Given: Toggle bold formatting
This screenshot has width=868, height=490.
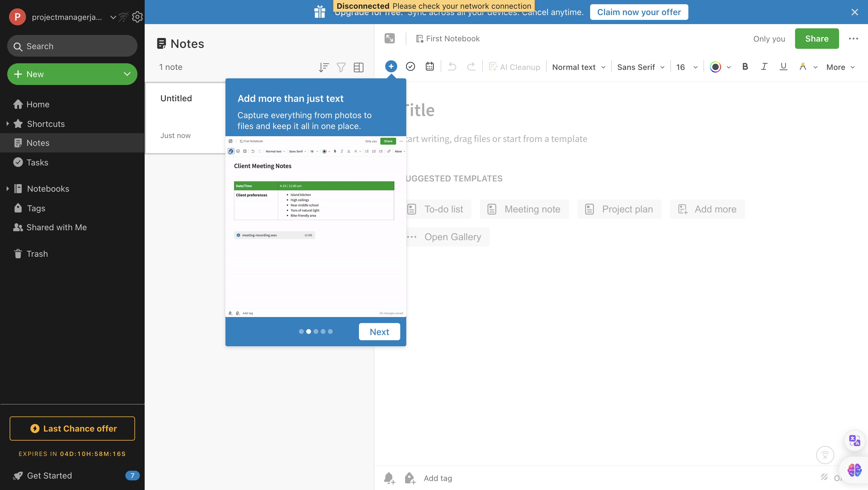Looking at the screenshot, I should pyautogui.click(x=745, y=67).
